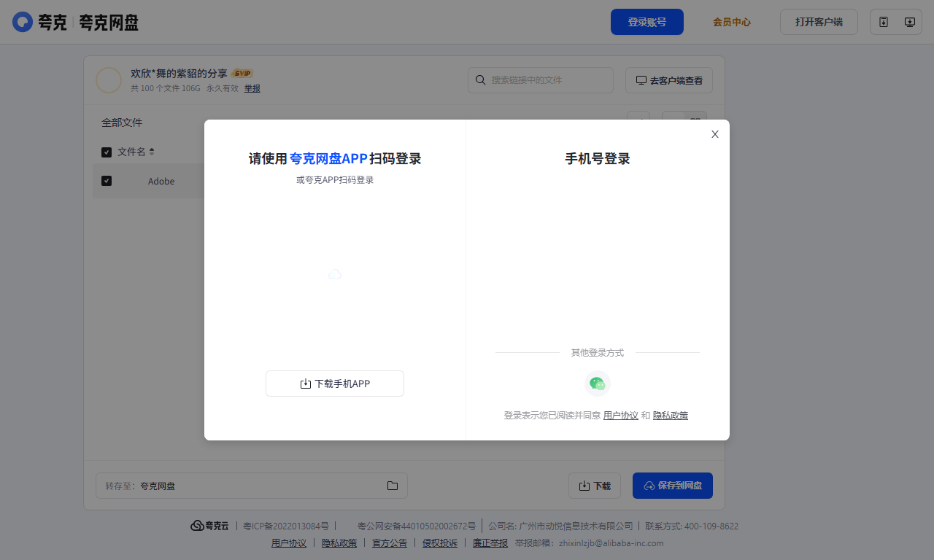Click the folder icon in 转存至 field
934x560 pixels.
(393, 486)
